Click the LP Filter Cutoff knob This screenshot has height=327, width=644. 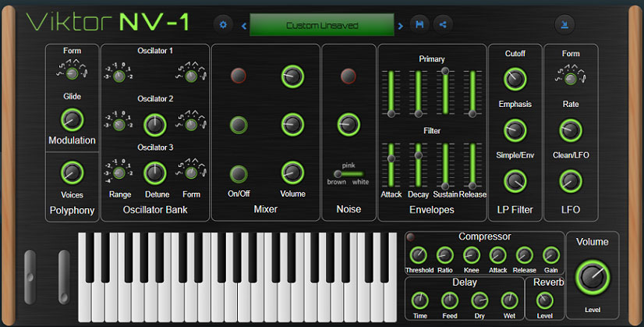[x=515, y=79]
